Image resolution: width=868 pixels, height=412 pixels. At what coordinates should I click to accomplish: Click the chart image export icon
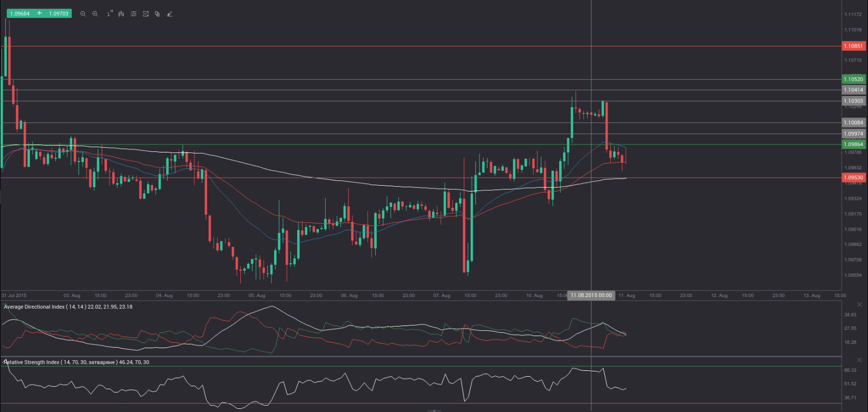click(145, 14)
